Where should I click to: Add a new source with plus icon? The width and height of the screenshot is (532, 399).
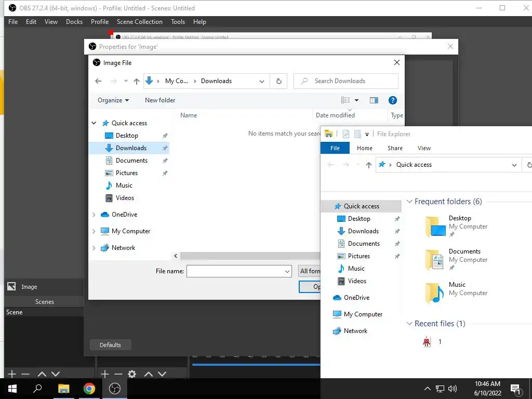click(x=105, y=374)
